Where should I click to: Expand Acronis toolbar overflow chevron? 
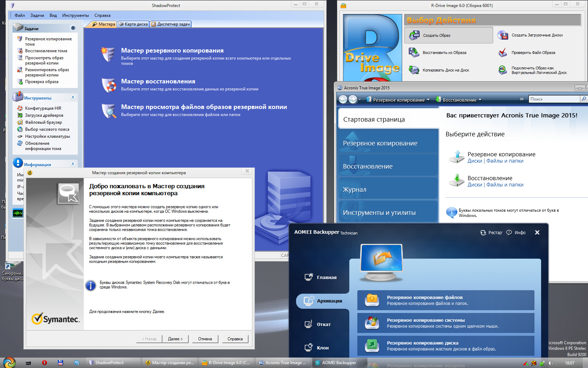point(522,99)
